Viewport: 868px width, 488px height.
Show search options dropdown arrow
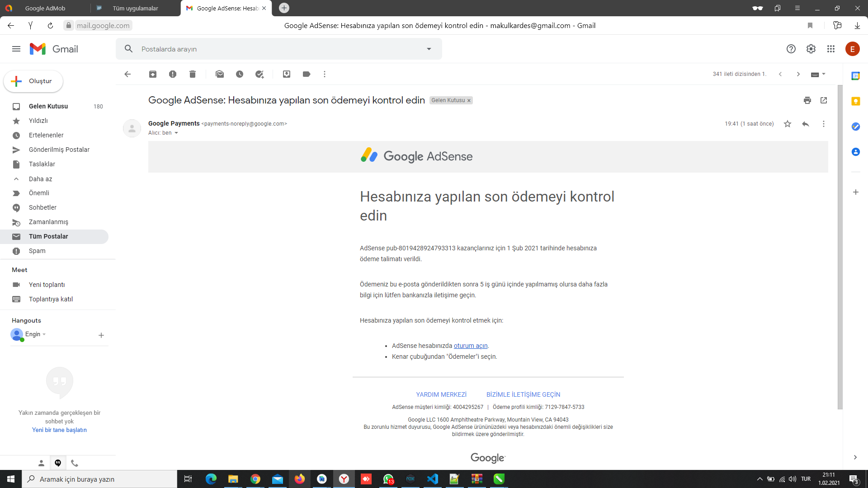[429, 49]
